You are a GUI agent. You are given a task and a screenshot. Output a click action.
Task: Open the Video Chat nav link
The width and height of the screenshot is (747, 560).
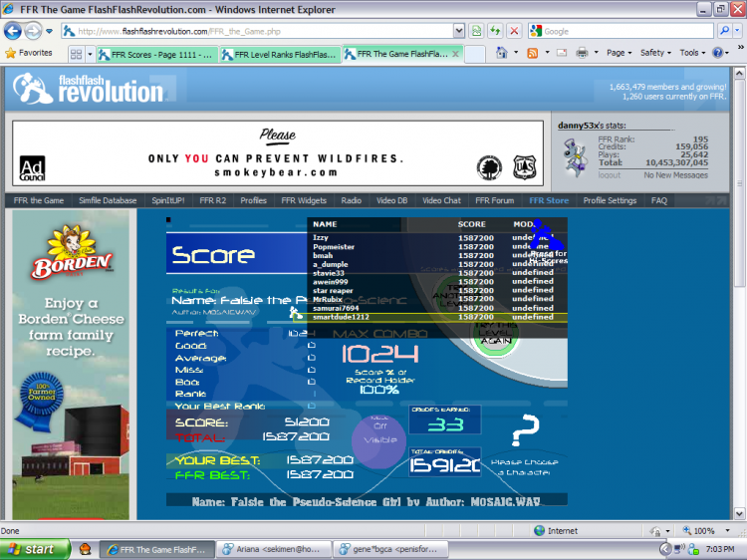[441, 200]
